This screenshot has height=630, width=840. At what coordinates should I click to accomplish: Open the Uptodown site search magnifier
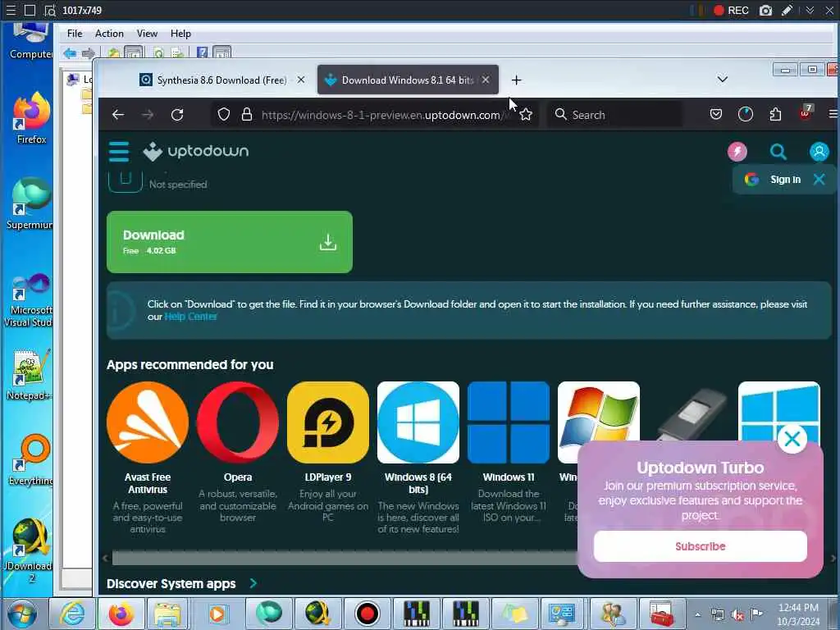tap(778, 152)
